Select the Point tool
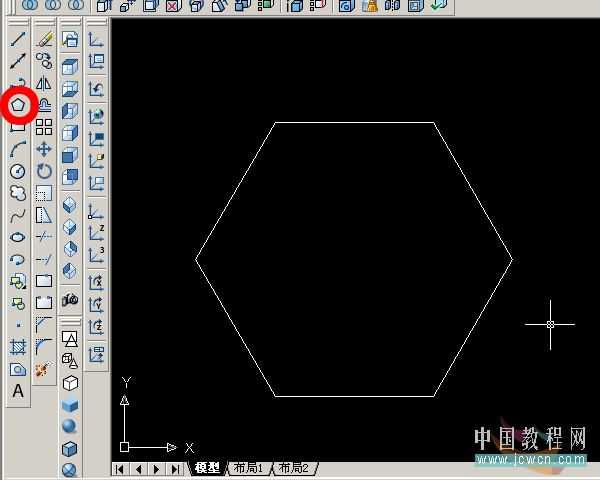Viewport: 600px width, 480px height. pyautogui.click(x=18, y=325)
